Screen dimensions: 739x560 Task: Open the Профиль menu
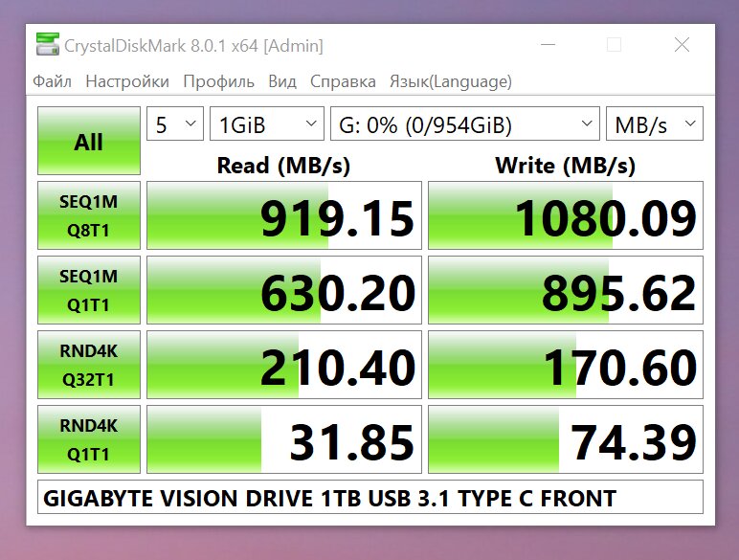point(218,81)
